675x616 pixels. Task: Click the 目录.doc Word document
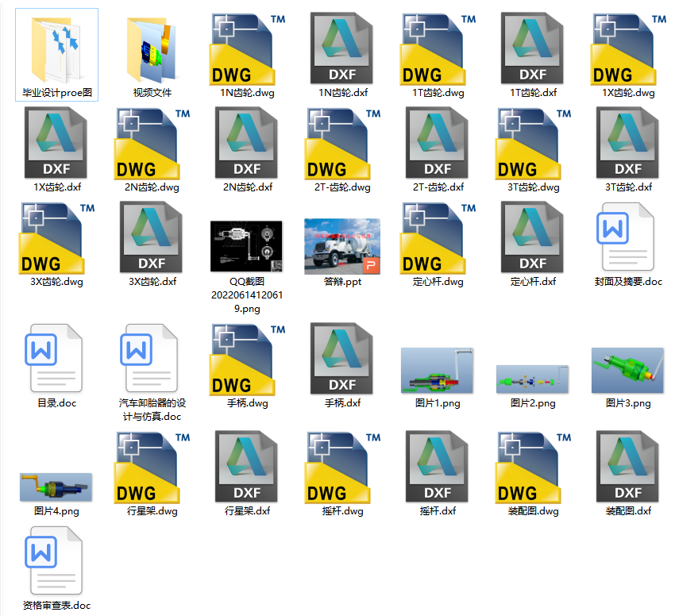pos(57,359)
